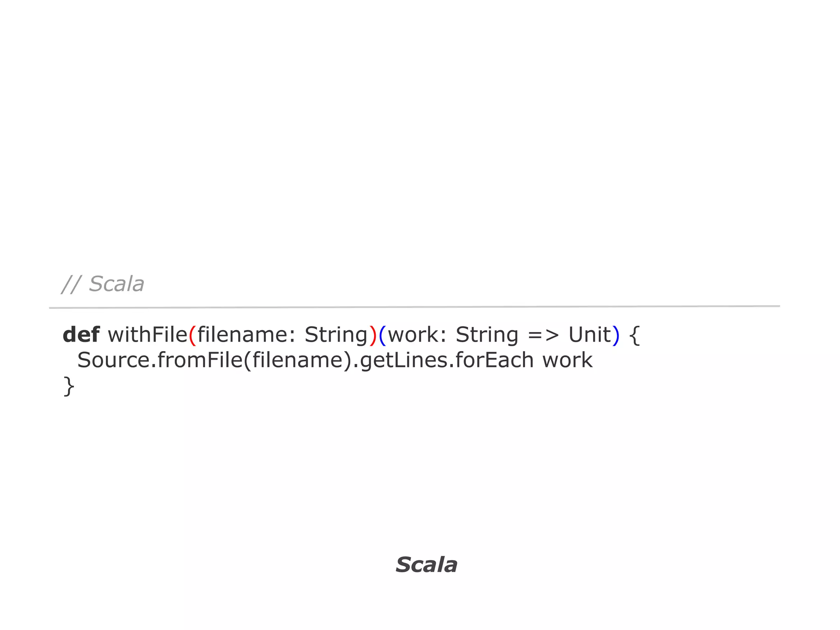Click the red opening parenthesis
Image resolution: width=840 pixels, height=630 pixels.
tap(192, 336)
